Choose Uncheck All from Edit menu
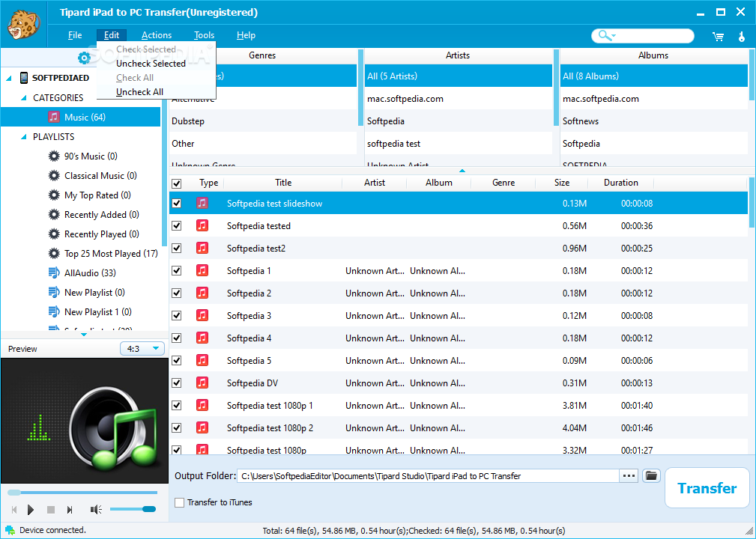 pos(156,92)
